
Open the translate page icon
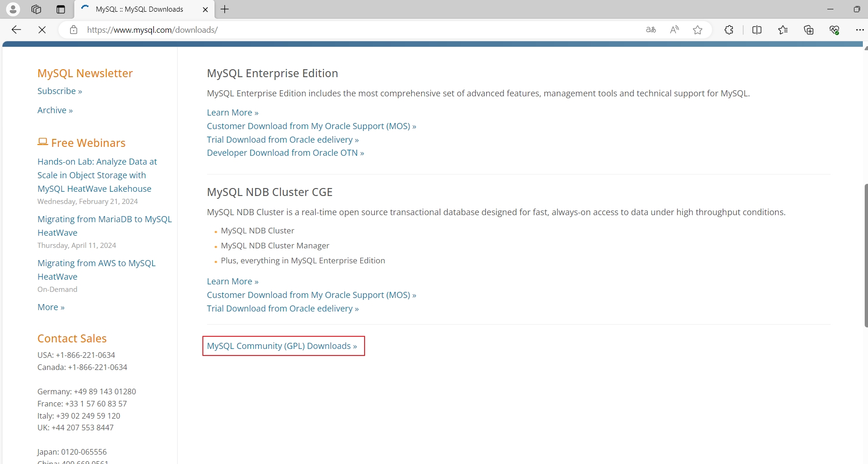click(651, 30)
